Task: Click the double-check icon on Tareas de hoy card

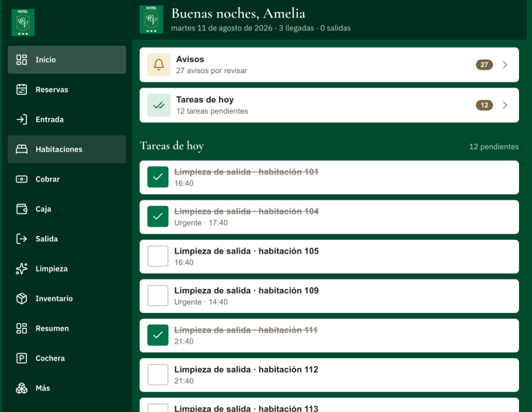Action: pyautogui.click(x=159, y=105)
